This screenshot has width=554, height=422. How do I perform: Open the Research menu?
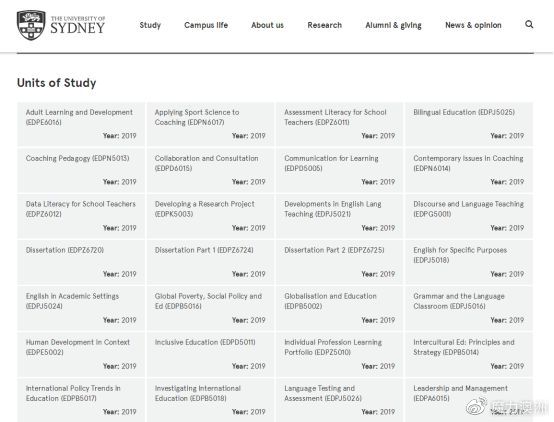tap(325, 25)
